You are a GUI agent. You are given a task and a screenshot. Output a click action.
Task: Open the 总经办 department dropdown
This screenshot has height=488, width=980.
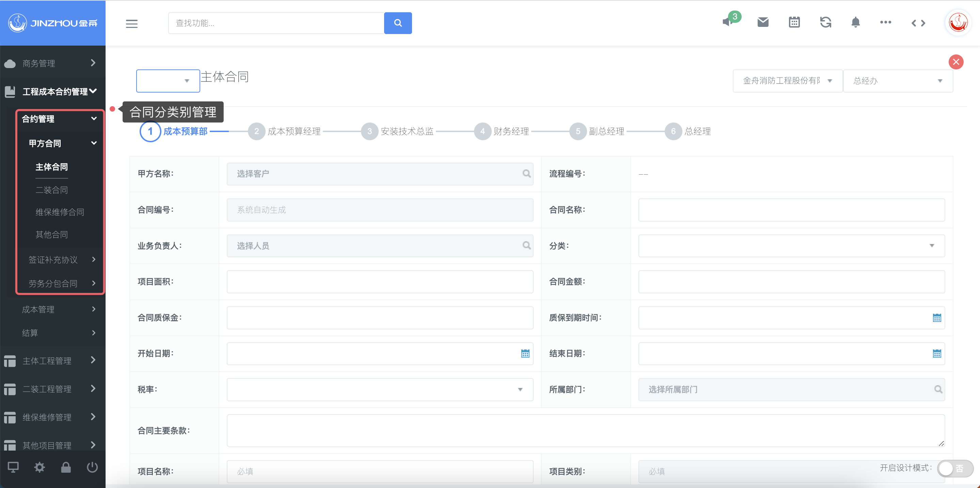(x=898, y=81)
